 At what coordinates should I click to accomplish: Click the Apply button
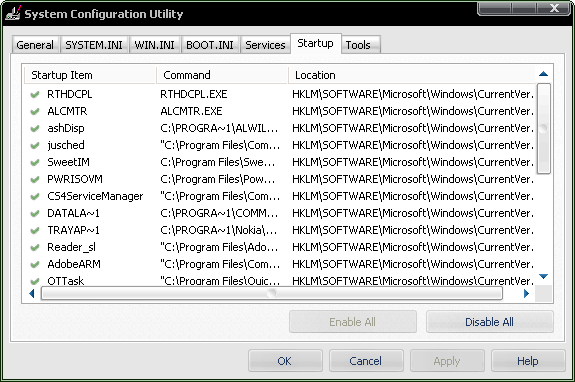coord(447,361)
